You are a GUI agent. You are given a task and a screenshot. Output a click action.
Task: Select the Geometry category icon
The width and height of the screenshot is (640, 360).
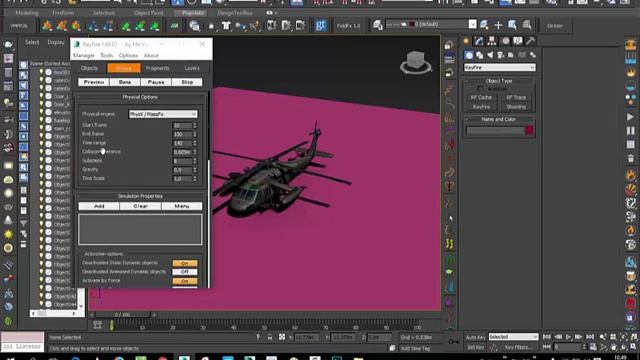(469, 55)
